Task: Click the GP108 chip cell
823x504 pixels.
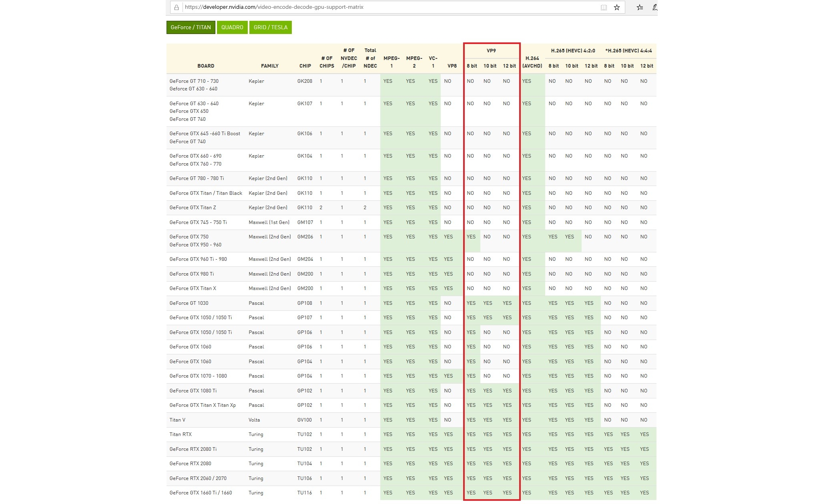Action: (x=305, y=303)
